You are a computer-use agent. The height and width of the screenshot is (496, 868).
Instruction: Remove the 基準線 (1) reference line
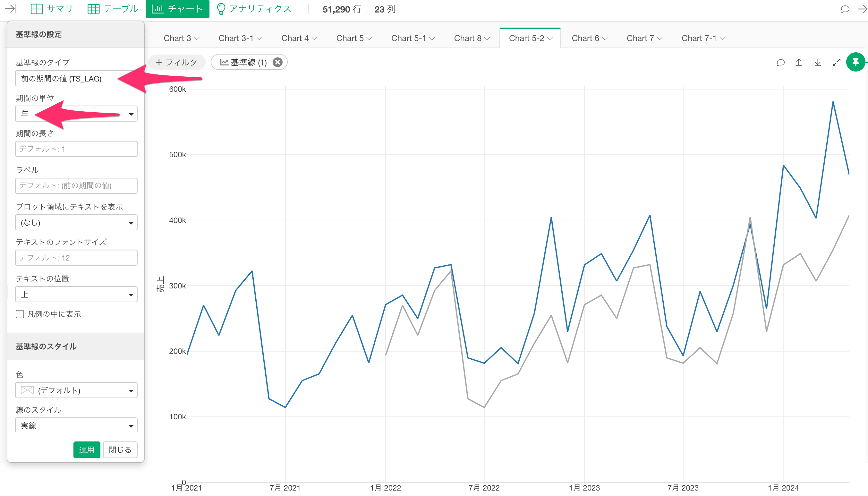click(277, 62)
